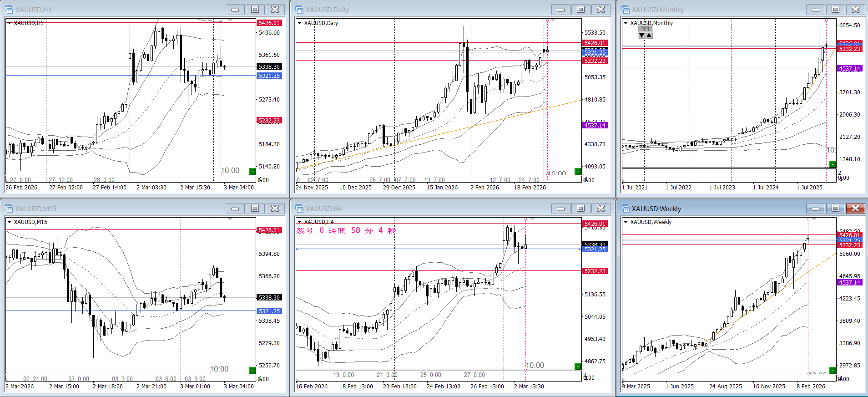Maximize the XAUUSD,H4 chart window

pyautogui.click(x=580, y=209)
